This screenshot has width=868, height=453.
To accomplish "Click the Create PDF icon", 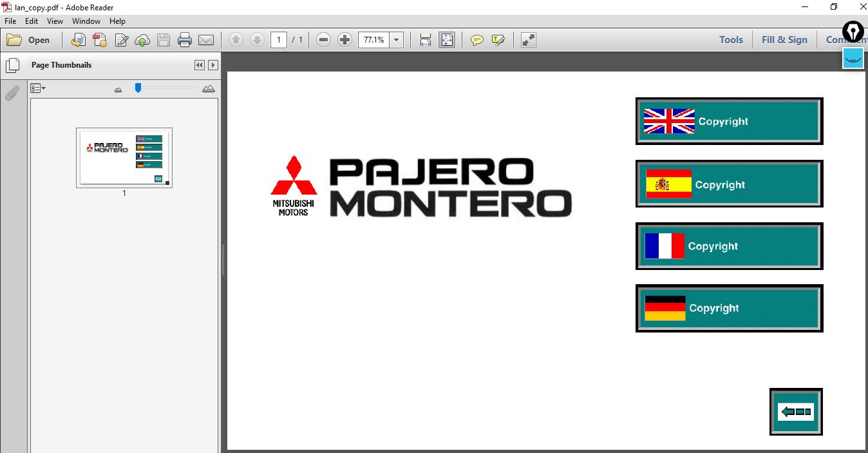I will 100,40.
